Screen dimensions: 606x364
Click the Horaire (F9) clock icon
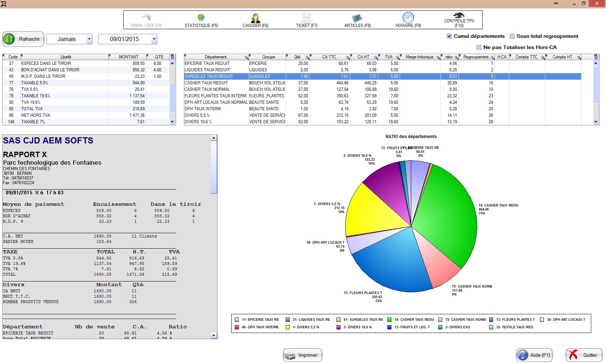[408, 18]
